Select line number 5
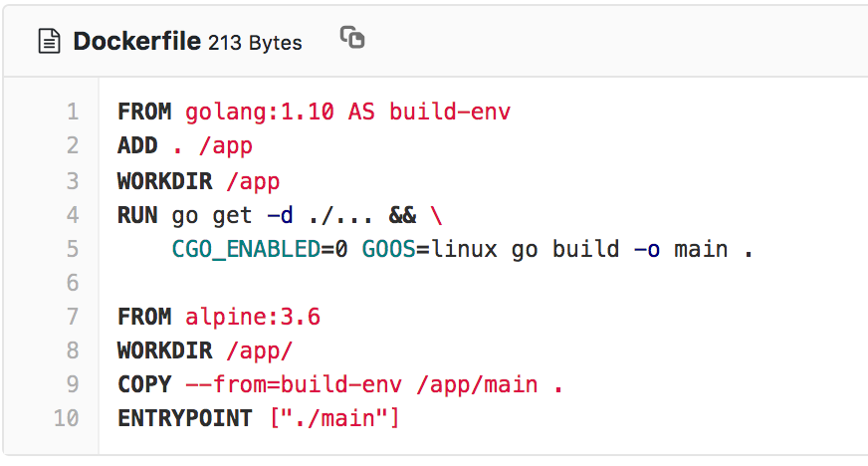Screen dimensions: 868x466 pyautogui.click(x=73, y=249)
